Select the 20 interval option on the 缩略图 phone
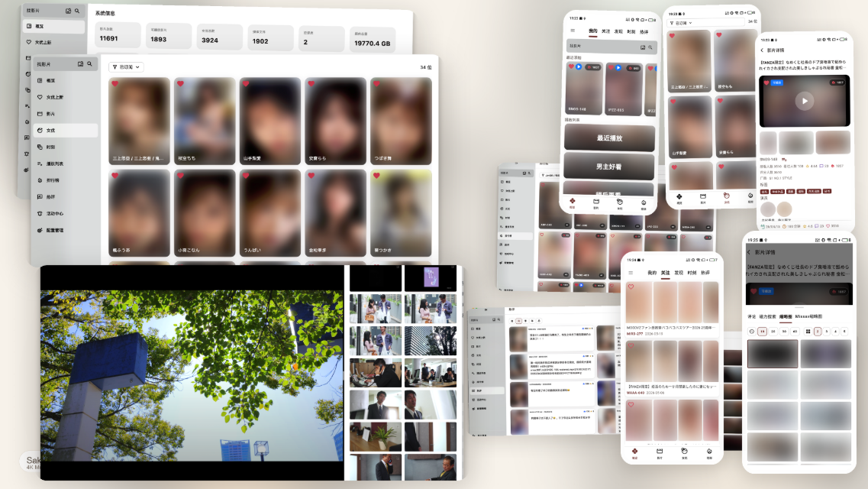 [773, 331]
